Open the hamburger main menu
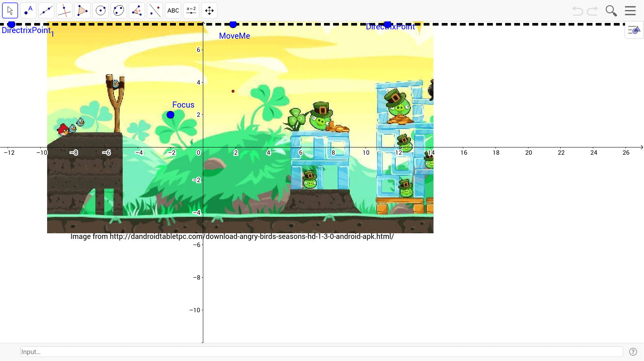Viewport: 644px width, 361px height. (630, 11)
